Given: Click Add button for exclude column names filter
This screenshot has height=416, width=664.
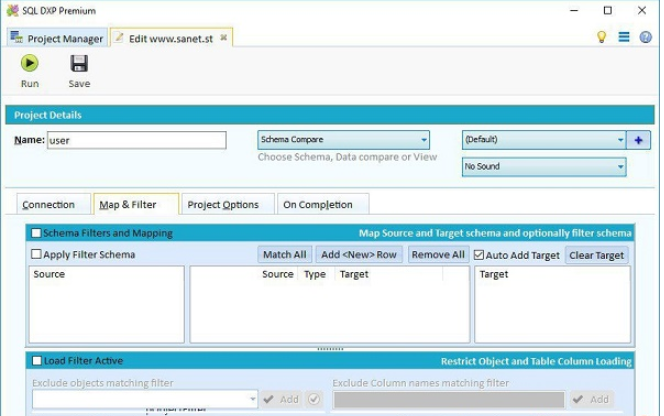Looking at the screenshot, I should point(592,399).
